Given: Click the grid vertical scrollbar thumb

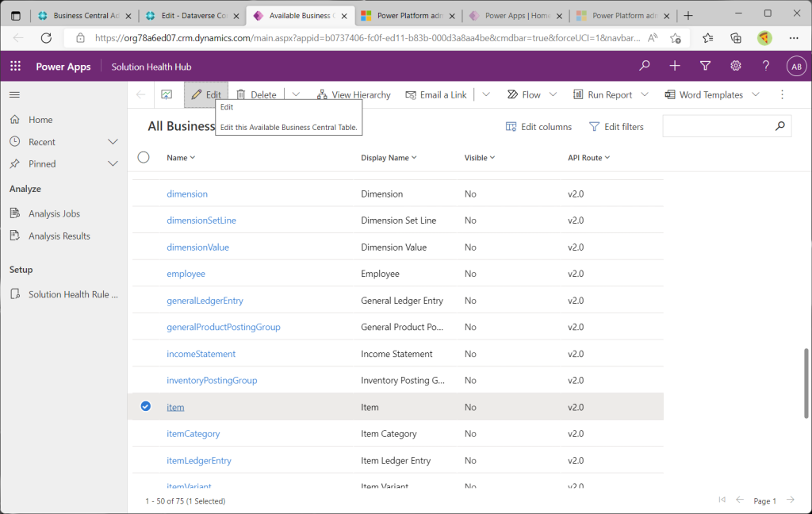Looking at the screenshot, I should pos(806,383).
